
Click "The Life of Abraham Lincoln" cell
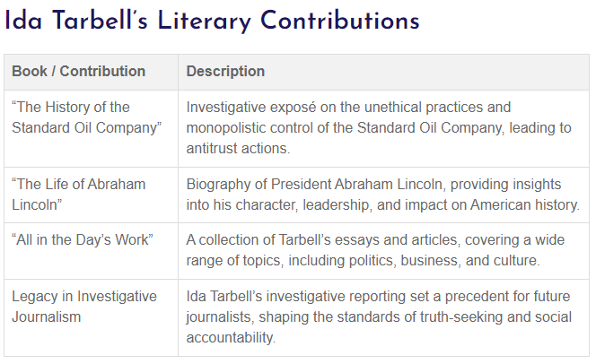[x=92, y=195]
